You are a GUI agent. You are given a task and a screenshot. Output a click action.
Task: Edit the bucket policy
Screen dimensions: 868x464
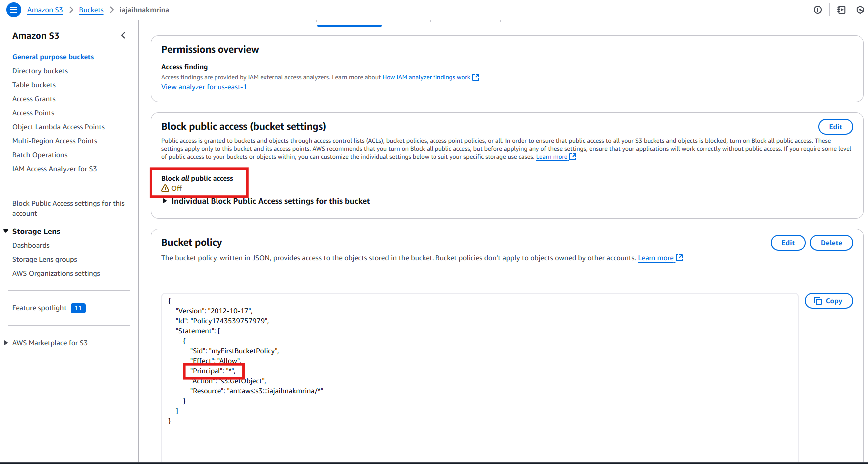(788, 243)
